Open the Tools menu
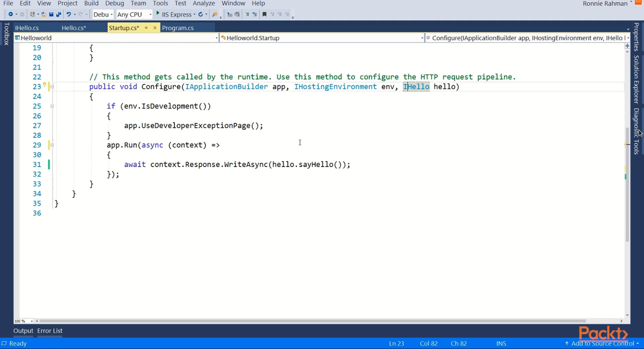Screen dimensions: 644x349 160,3
